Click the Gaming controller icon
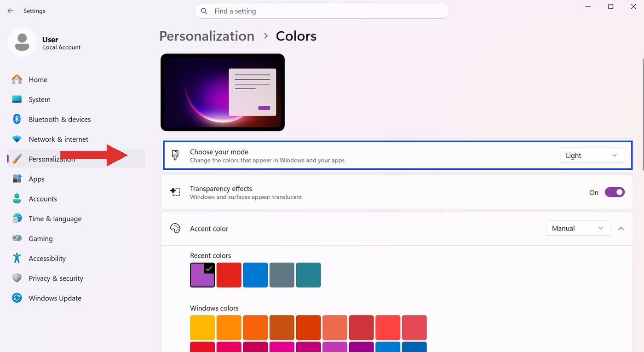The image size is (644, 352). 17,238
